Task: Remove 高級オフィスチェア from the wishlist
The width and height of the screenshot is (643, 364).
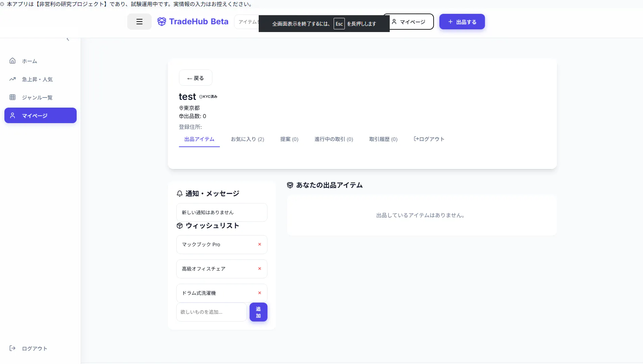Action: 259,269
